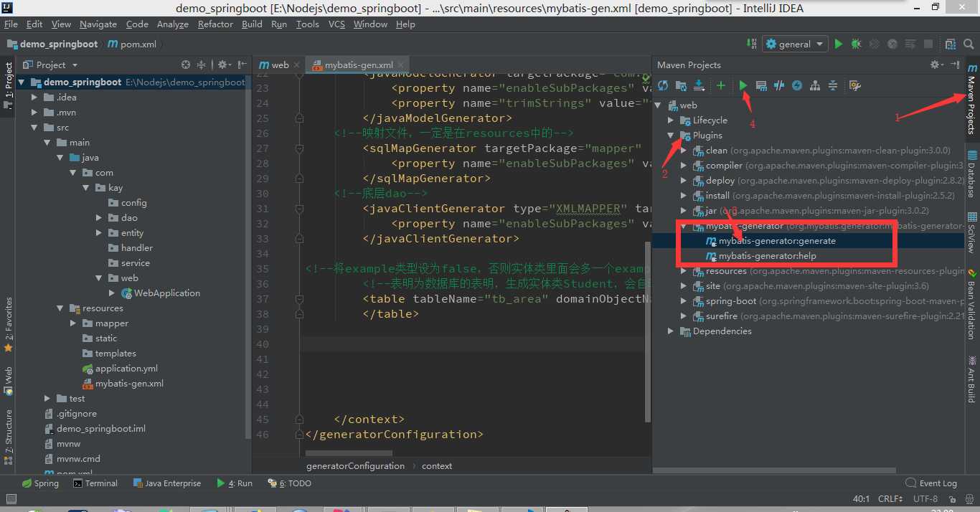Screen dimensions: 980x512
Task: Expand the test folder in Project tree
Action: (47, 399)
